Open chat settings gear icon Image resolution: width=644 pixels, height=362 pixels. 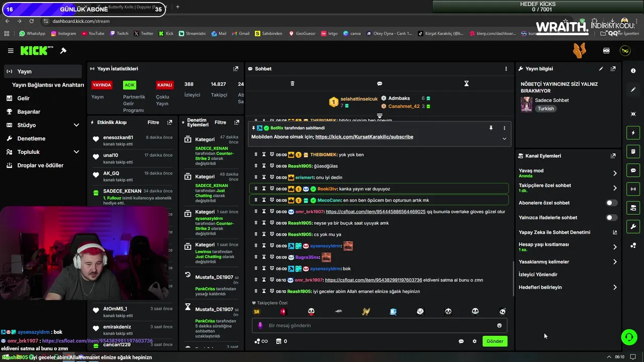[x=474, y=341]
